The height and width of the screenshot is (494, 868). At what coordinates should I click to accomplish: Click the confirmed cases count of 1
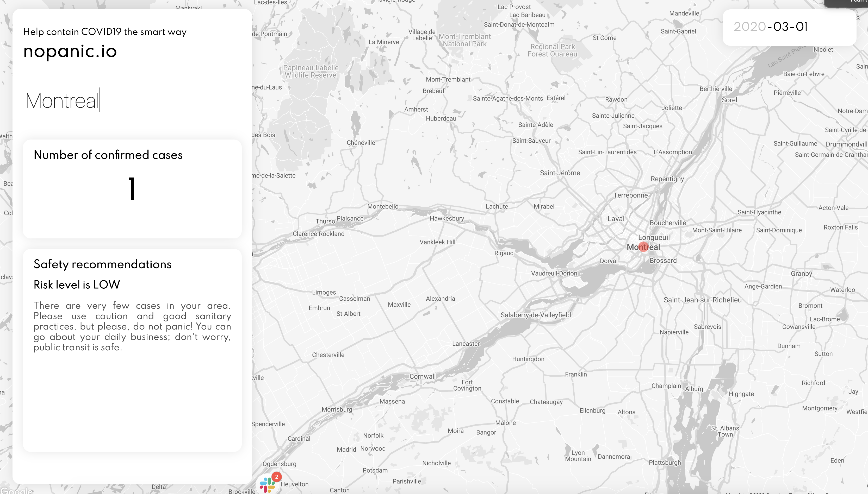pyautogui.click(x=132, y=189)
